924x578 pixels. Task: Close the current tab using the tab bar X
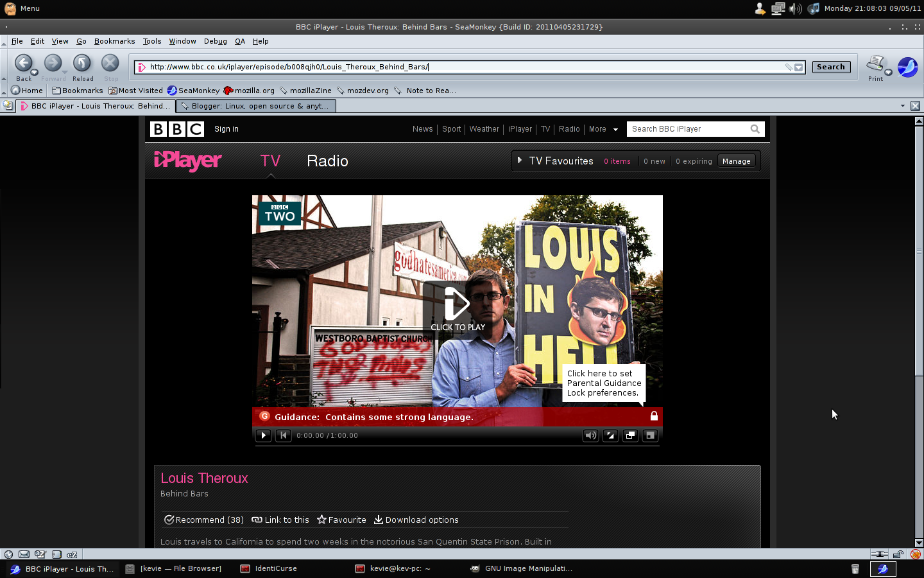click(x=916, y=106)
